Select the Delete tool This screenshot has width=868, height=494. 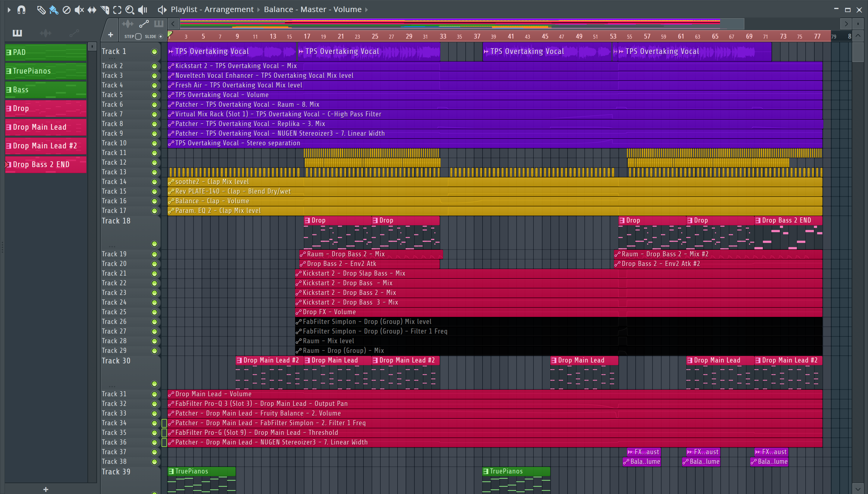tap(66, 10)
